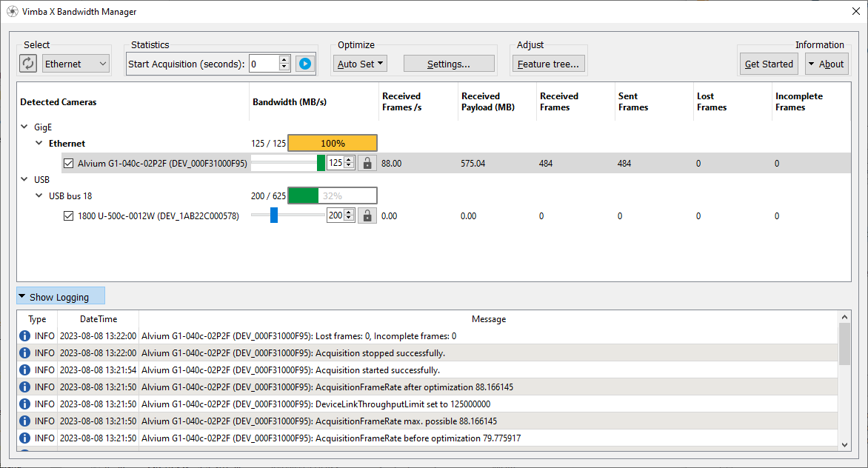
Task: Collapse the Show Logging panel
Action: [x=60, y=297]
